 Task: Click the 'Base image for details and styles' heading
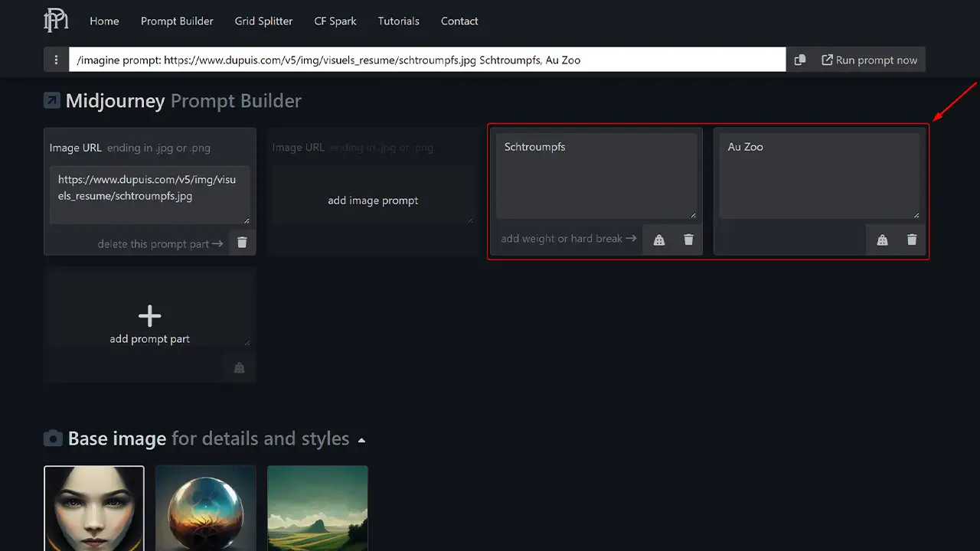[208, 439]
